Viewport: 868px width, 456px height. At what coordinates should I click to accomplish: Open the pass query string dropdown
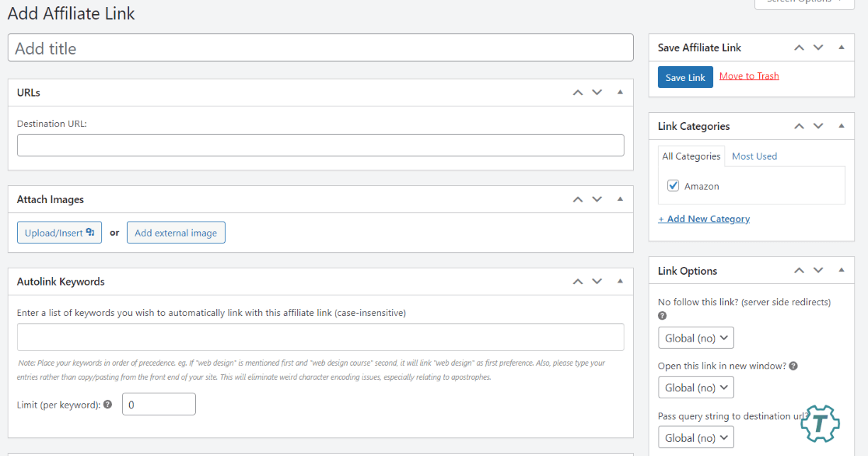click(x=695, y=438)
